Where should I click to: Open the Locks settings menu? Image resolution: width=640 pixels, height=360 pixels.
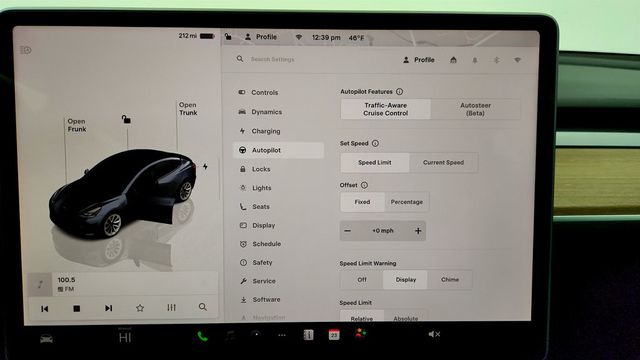pos(255,169)
